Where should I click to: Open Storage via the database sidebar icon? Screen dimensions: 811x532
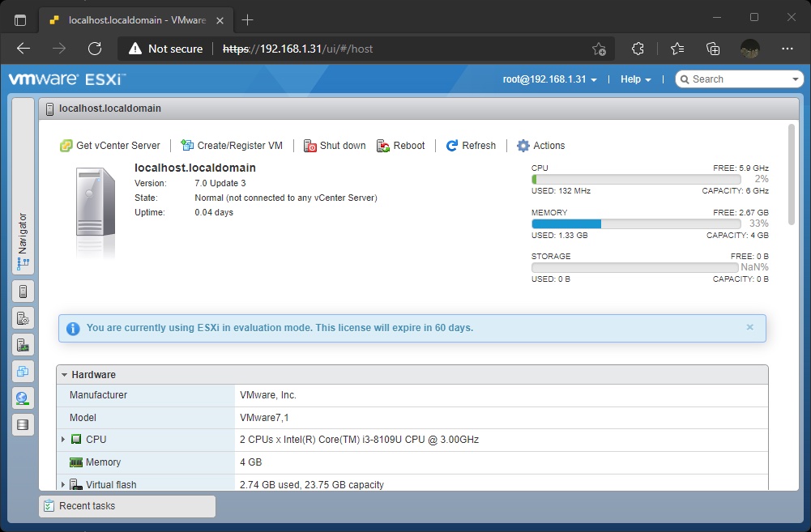tap(23, 425)
